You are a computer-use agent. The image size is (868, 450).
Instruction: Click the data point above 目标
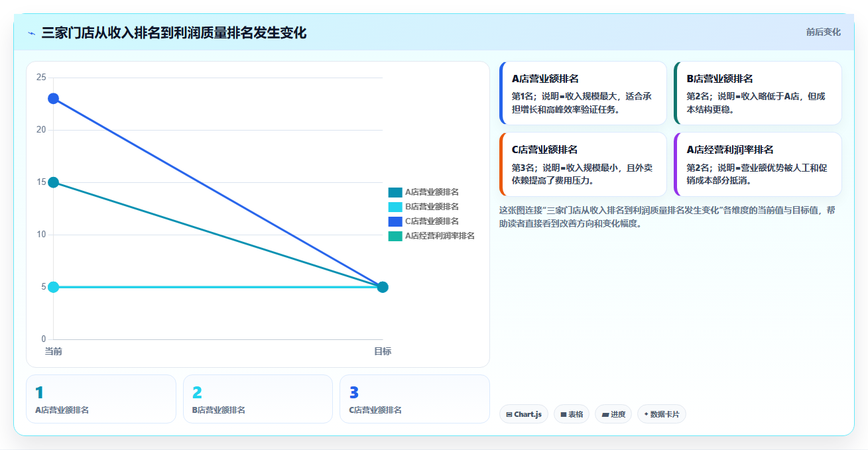[x=383, y=287]
